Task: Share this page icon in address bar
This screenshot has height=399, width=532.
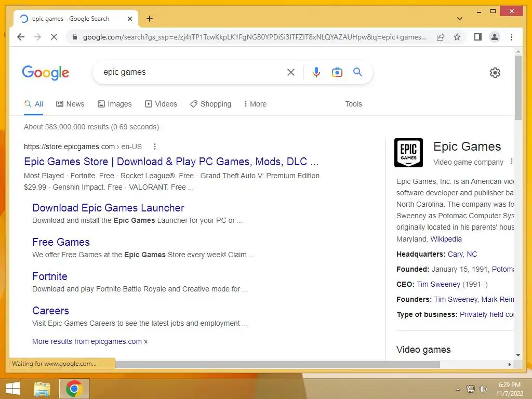Action: pyautogui.click(x=441, y=37)
